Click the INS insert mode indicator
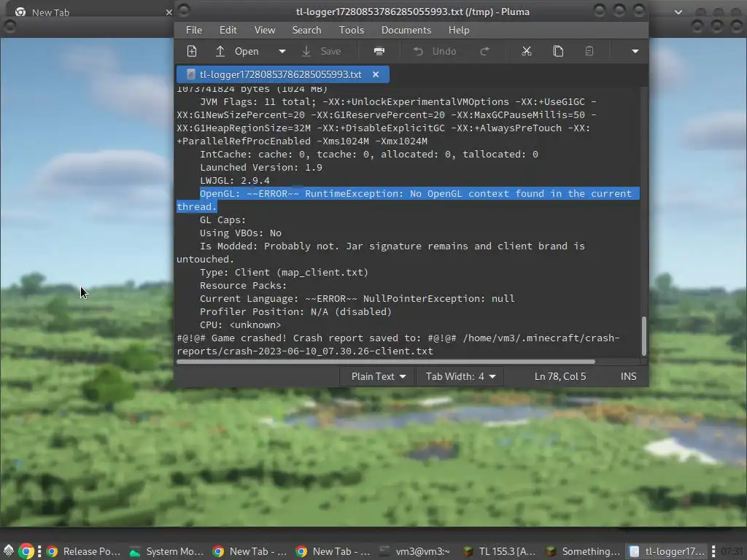The image size is (747, 560). (x=628, y=377)
